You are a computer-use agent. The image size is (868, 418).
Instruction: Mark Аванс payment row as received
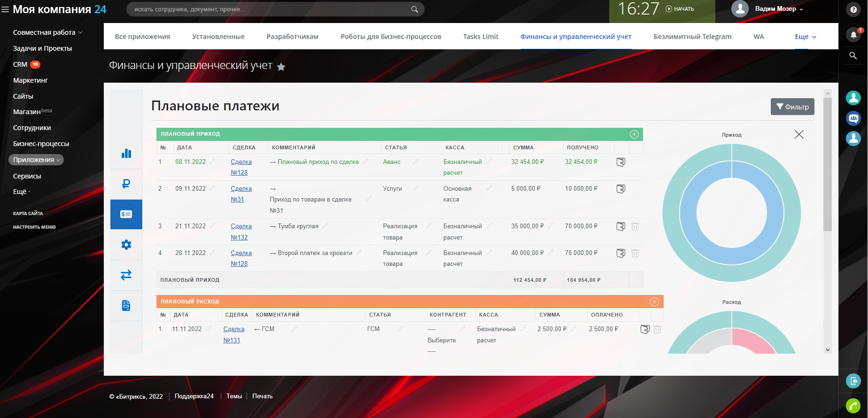620,162
